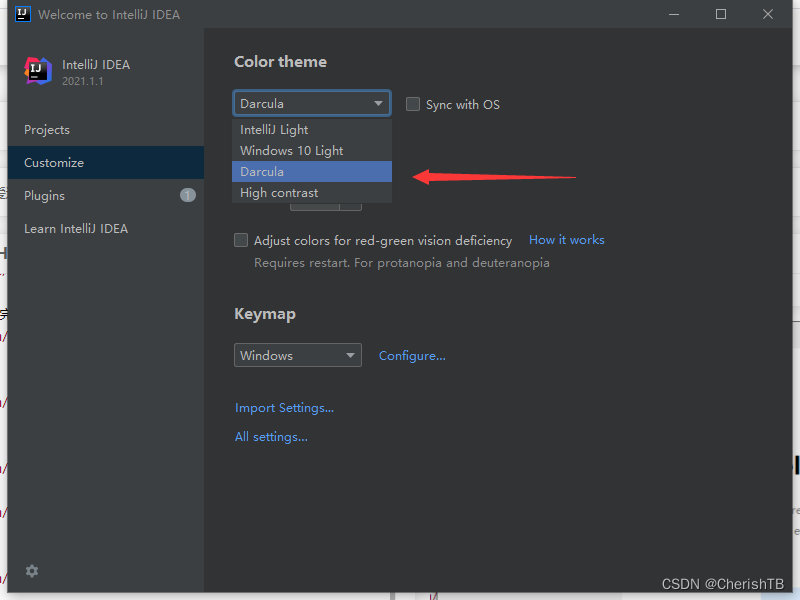Click the IntelliJ IDEA logo in sidebar

38,71
